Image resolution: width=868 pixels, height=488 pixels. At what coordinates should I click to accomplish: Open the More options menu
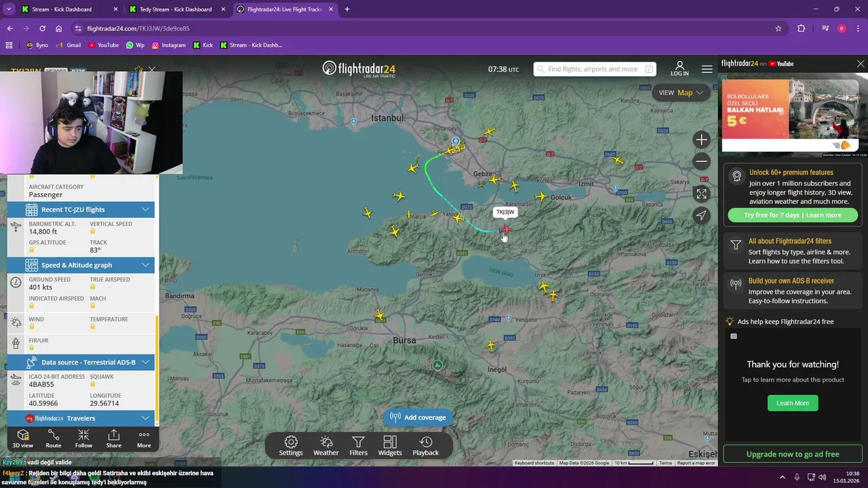point(144,439)
